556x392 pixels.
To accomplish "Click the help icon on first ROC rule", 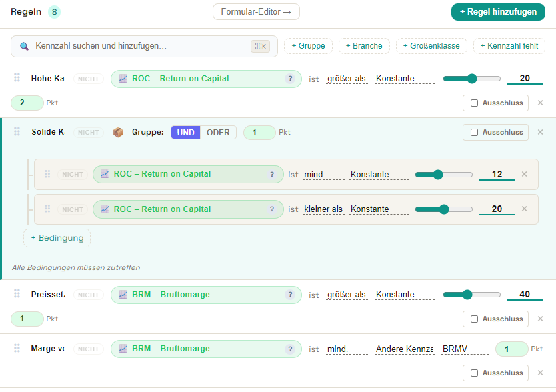I will click(290, 79).
